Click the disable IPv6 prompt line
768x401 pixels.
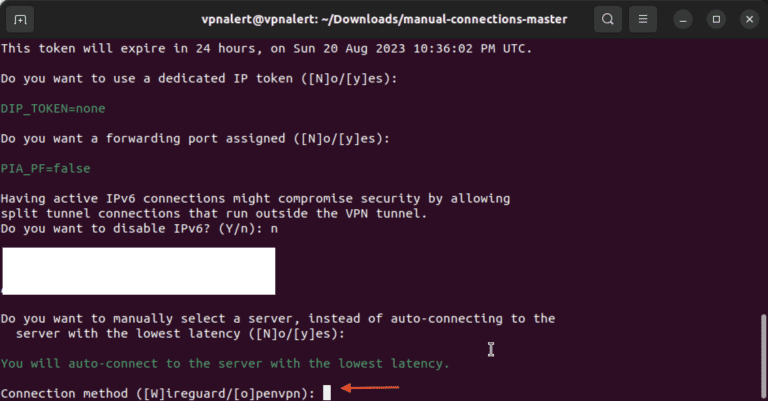(x=138, y=229)
